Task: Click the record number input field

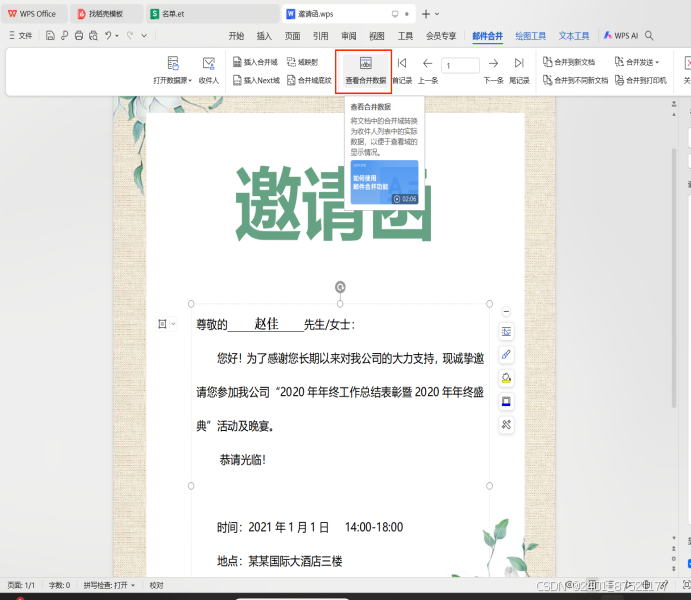Action: [461, 66]
